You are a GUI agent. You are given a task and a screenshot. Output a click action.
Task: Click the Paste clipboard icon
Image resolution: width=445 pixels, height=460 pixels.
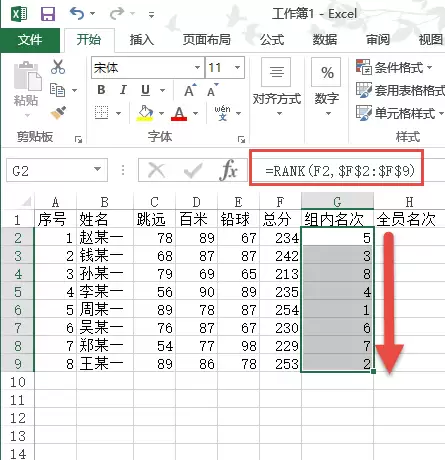pos(27,76)
